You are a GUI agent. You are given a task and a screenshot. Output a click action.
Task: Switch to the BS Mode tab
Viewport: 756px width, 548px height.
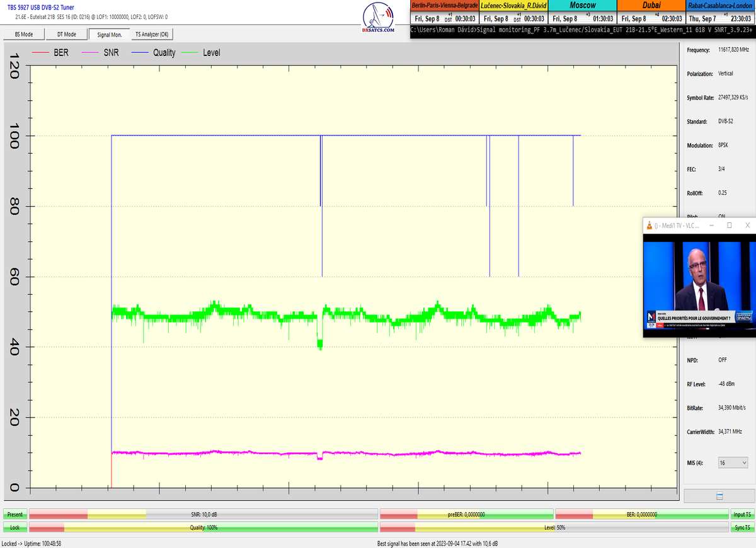point(23,35)
